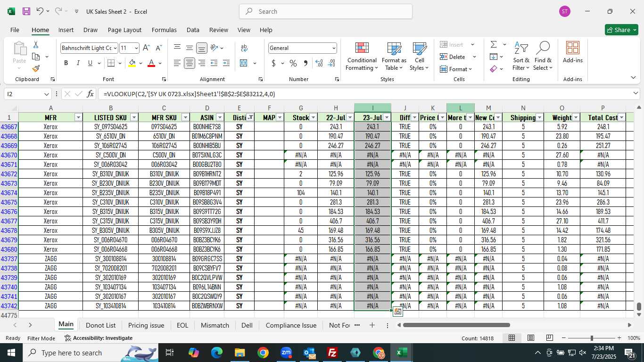
Task: Switch to Page Break Preview icon
Action: 550,338
